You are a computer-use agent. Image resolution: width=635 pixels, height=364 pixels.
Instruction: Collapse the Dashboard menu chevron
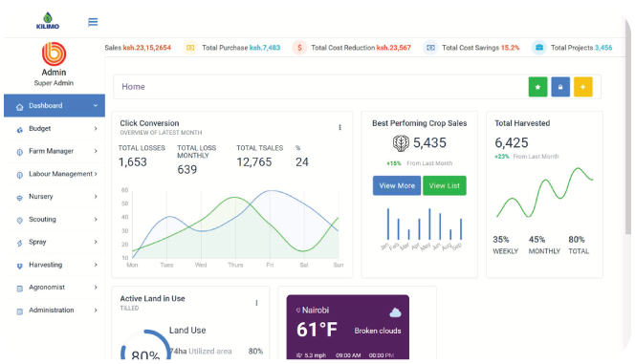pos(96,105)
